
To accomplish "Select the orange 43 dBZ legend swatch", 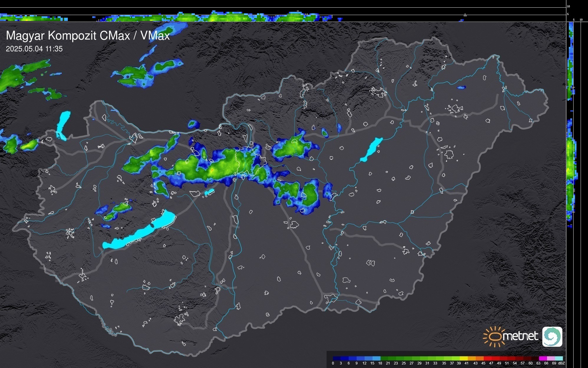I will pos(479,358).
